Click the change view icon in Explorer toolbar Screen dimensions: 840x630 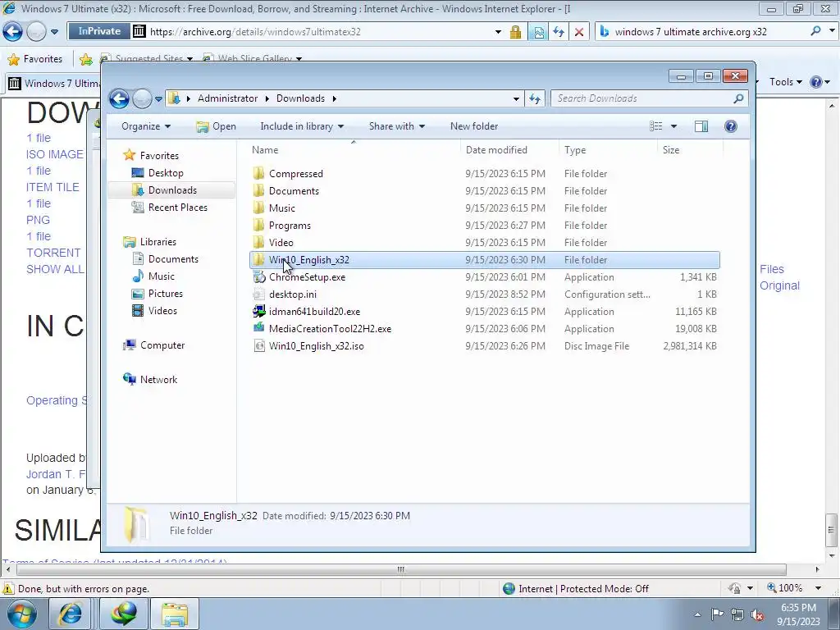(656, 126)
